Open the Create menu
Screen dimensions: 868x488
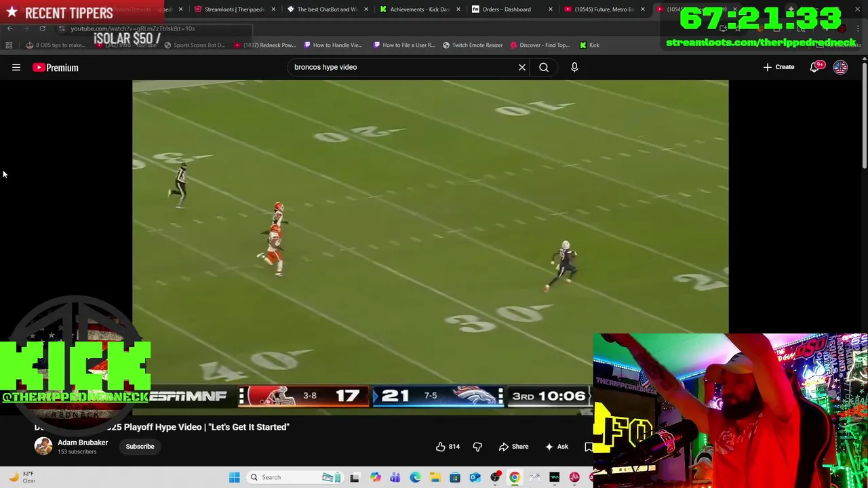click(778, 67)
